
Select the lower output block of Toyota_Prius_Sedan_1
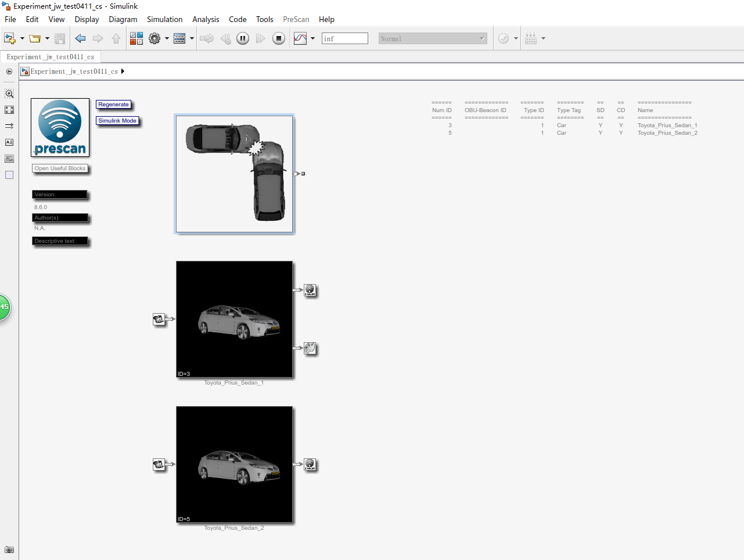pyautogui.click(x=310, y=348)
